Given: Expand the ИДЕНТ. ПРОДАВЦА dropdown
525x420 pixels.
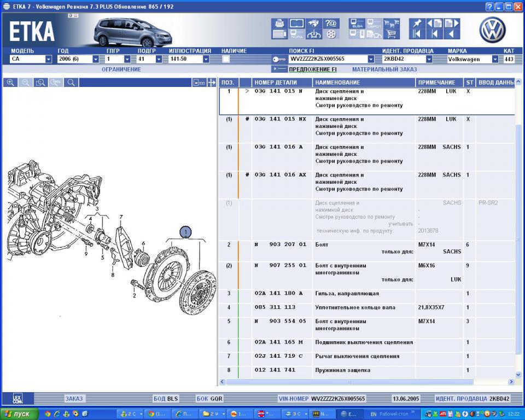Looking at the screenshot, I should (x=429, y=59).
